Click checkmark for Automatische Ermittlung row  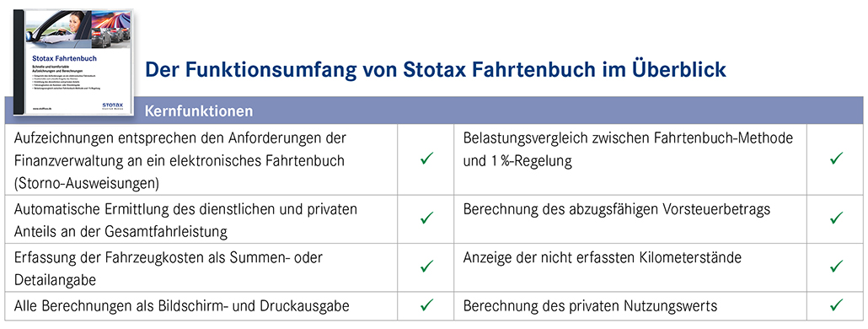point(426,218)
